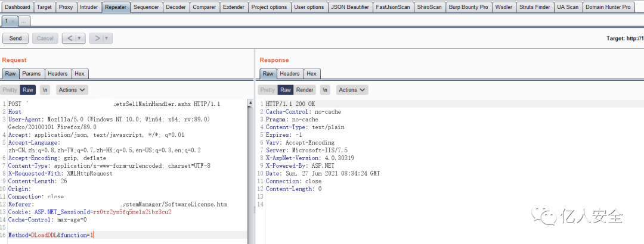
Task: Open the Request Params tab
Action: (x=32, y=73)
